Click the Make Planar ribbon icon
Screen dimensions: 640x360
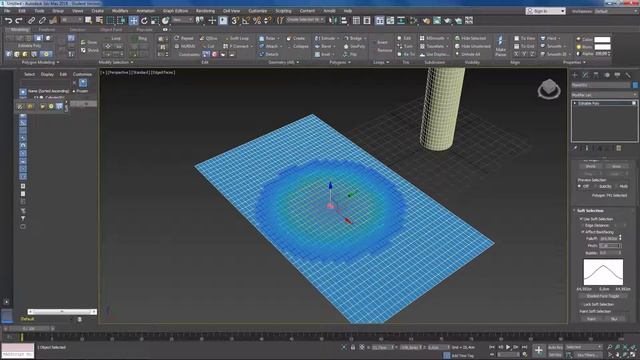500,46
